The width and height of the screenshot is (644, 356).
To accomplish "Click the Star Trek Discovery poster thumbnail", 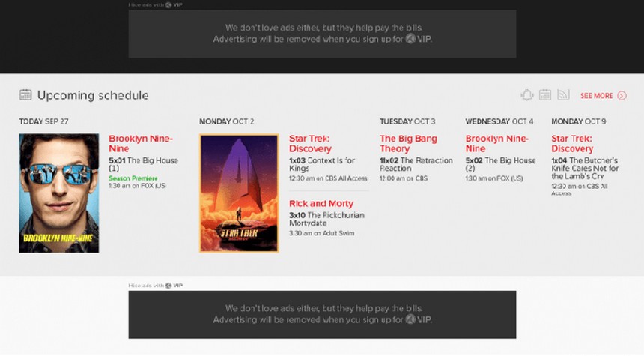I will tap(239, 193).
